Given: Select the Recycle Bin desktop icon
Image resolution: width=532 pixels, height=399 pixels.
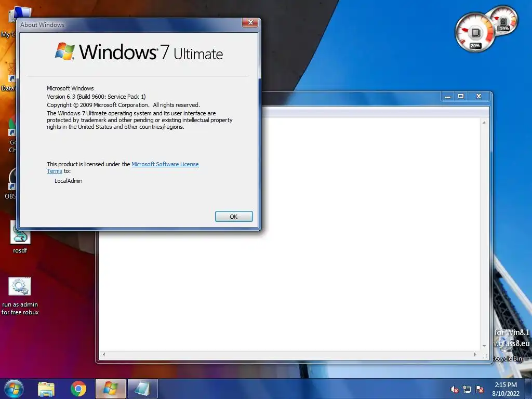Looking at the screenshot, I should (508, 350).
